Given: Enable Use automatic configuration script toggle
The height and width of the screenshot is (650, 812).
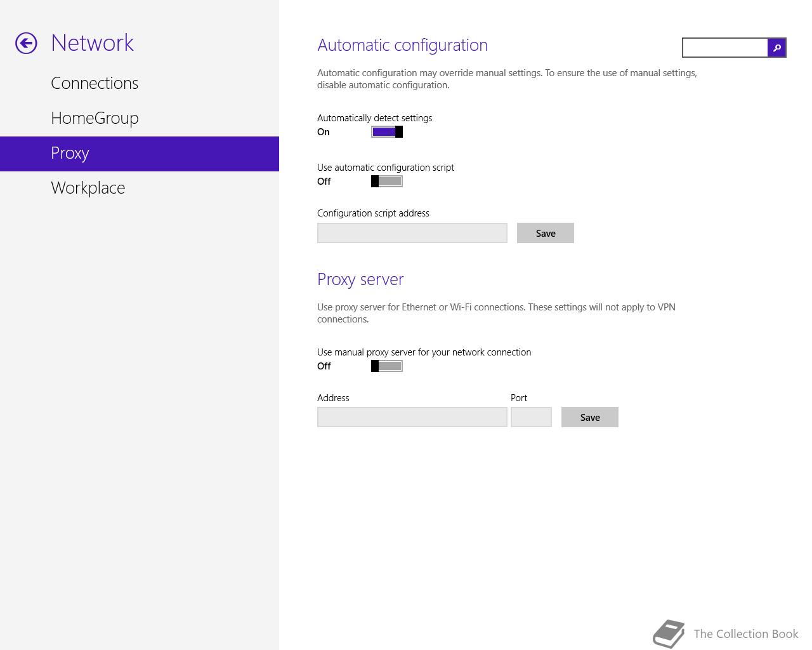Looking at the screenshot, I should tap(387, 181).
